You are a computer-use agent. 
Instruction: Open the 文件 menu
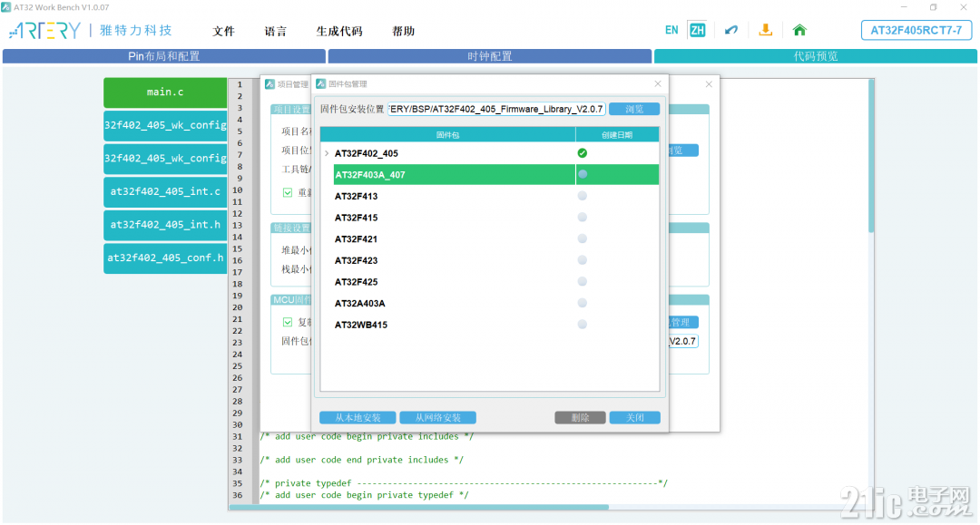pyautogui.click(x=223, y=31)
